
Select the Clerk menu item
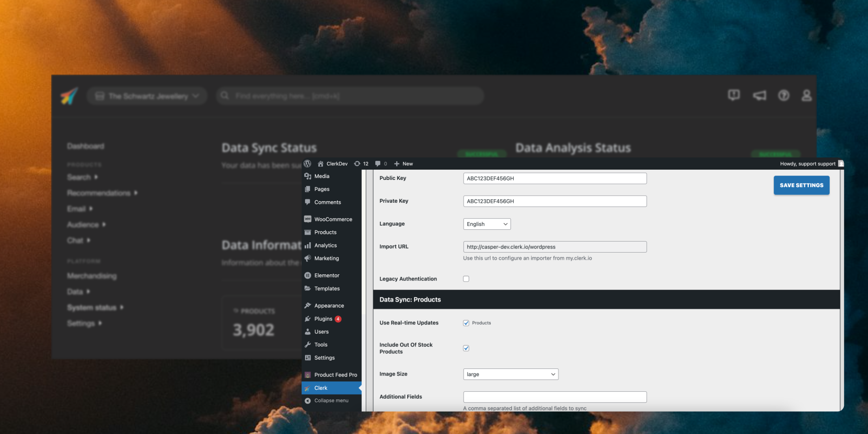(x=321, y=388)
